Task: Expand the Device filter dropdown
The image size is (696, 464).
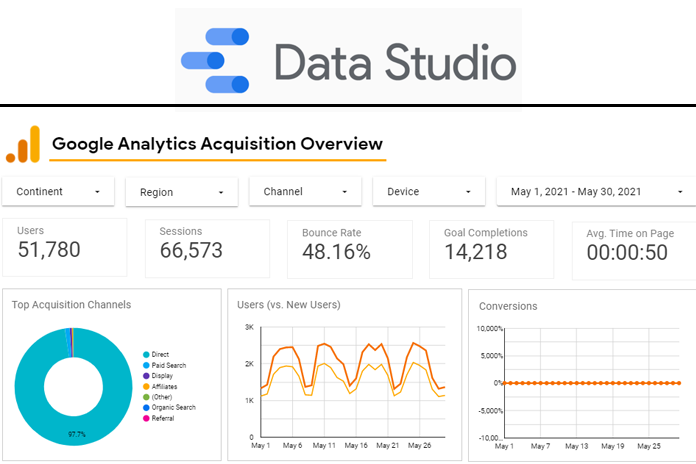Action: tap(429, 192)
